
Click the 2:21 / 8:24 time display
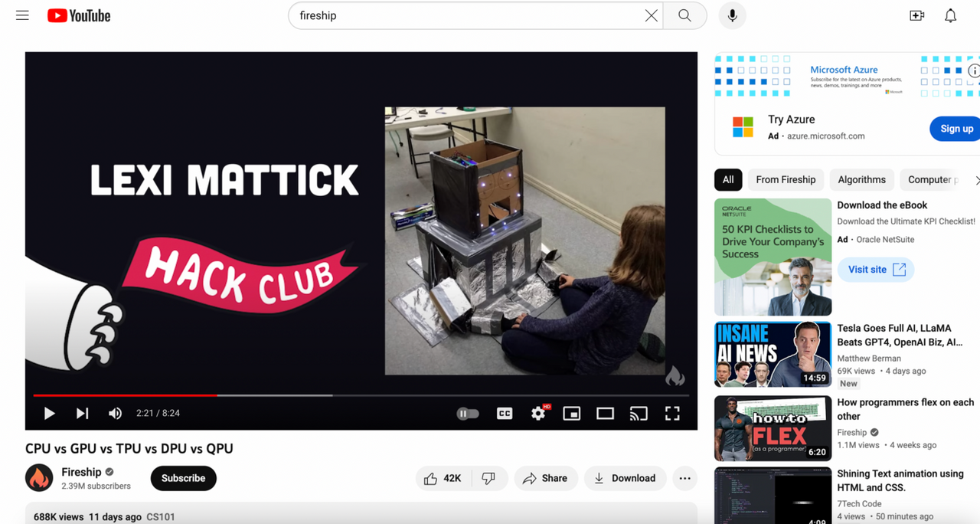click(158, 414)
